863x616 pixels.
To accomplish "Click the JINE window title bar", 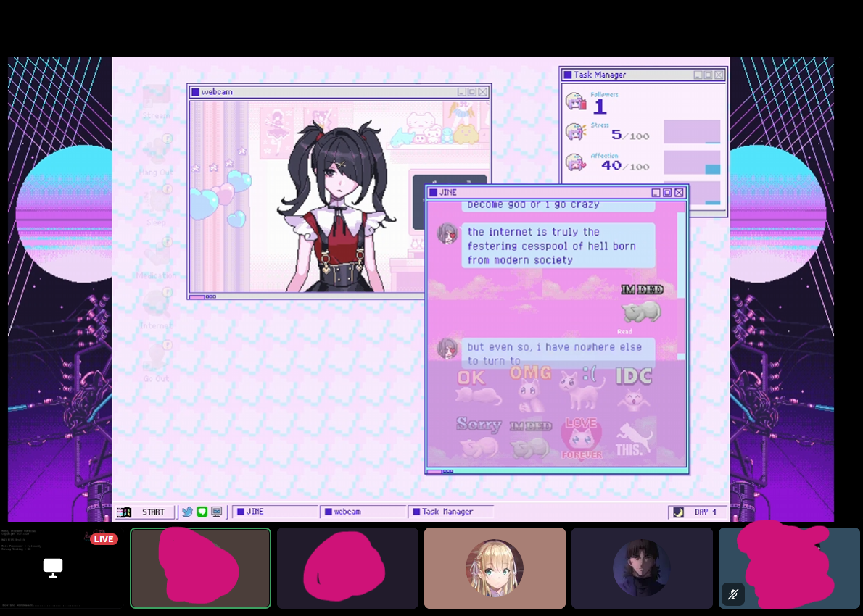I will pos(557,193).
